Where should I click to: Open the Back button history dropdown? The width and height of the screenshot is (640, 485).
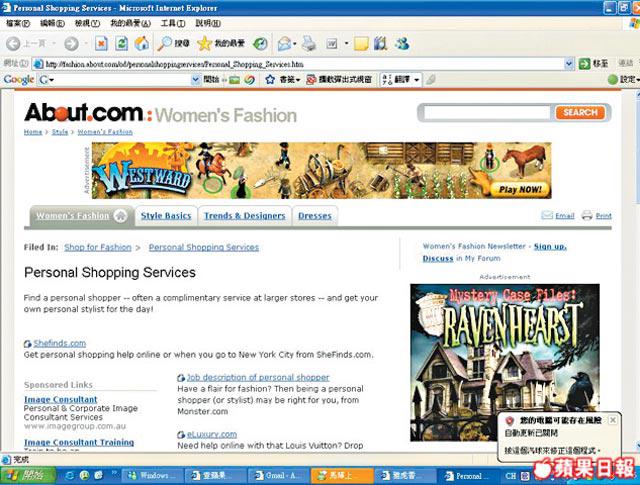tap(53, 43)
